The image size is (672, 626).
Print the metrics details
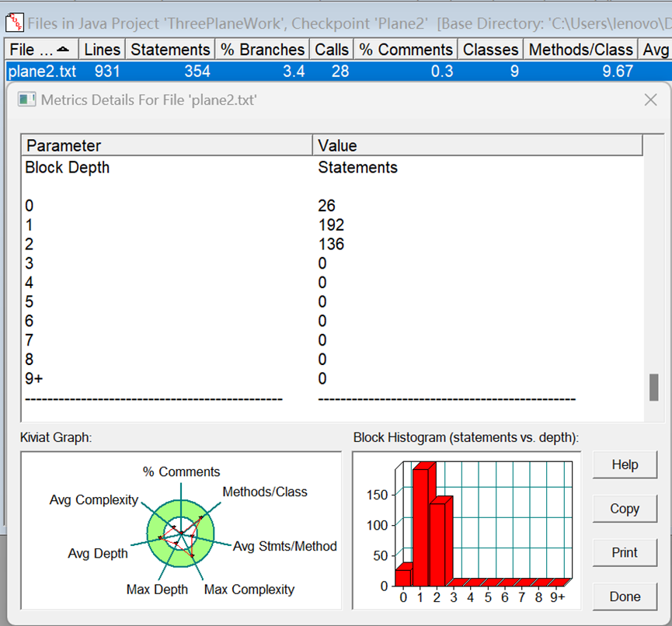pos(625,553)
